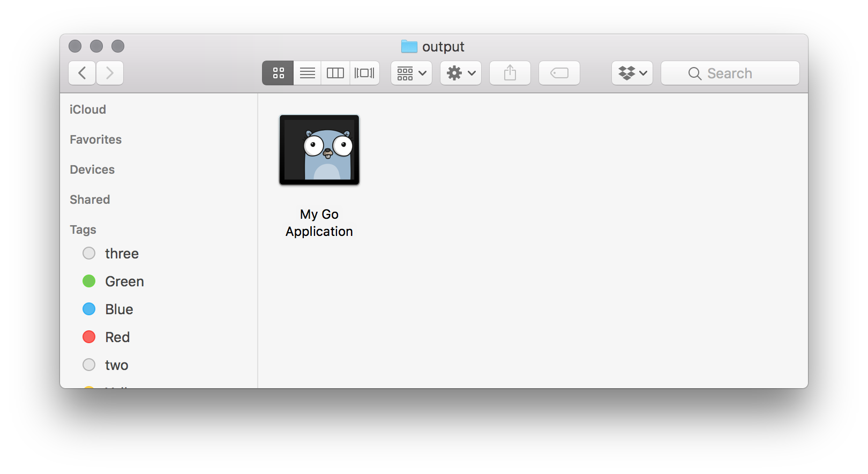The width and height of the screenshot is (868, 474).
Task: Open the Devices section in sidebar
Action: 92,169
